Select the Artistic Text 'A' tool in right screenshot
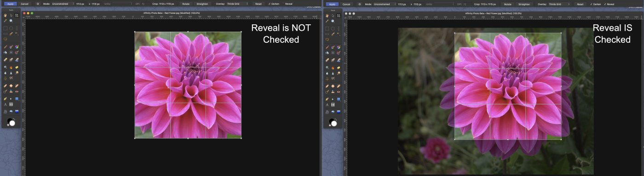 tap(328, 104)
